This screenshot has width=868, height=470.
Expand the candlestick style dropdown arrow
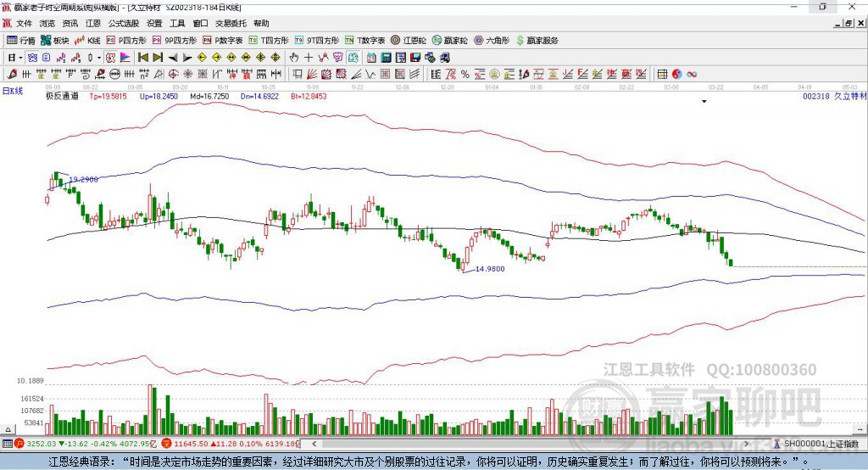(x=99, y=58)
